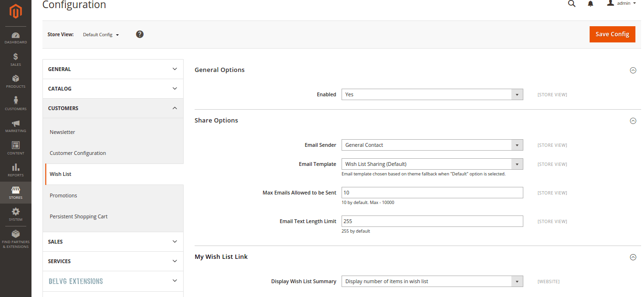This screenshot has height=297, width=644.
Task: Click the help question mark icon
Action: click(x=140, y=34)
